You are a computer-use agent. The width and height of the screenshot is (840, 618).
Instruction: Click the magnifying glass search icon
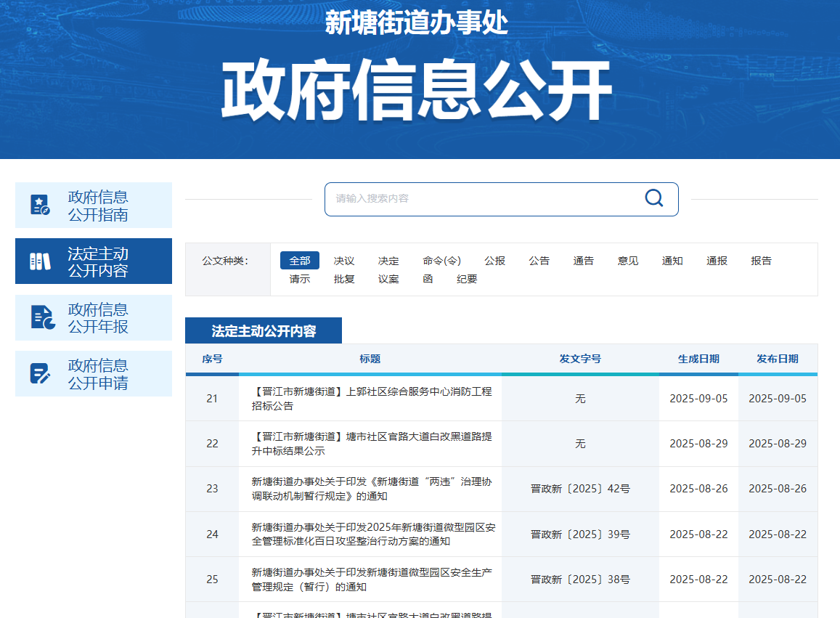653,198
